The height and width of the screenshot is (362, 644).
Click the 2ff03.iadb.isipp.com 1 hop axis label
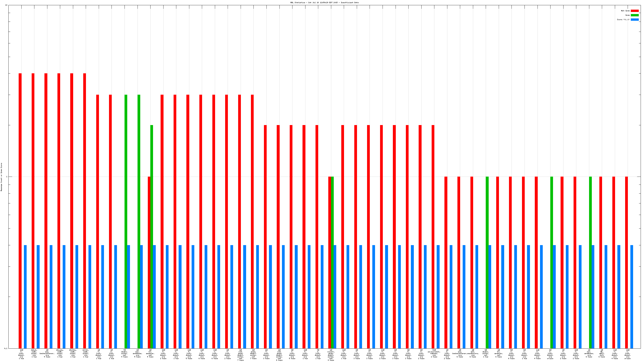click(86, 353)
